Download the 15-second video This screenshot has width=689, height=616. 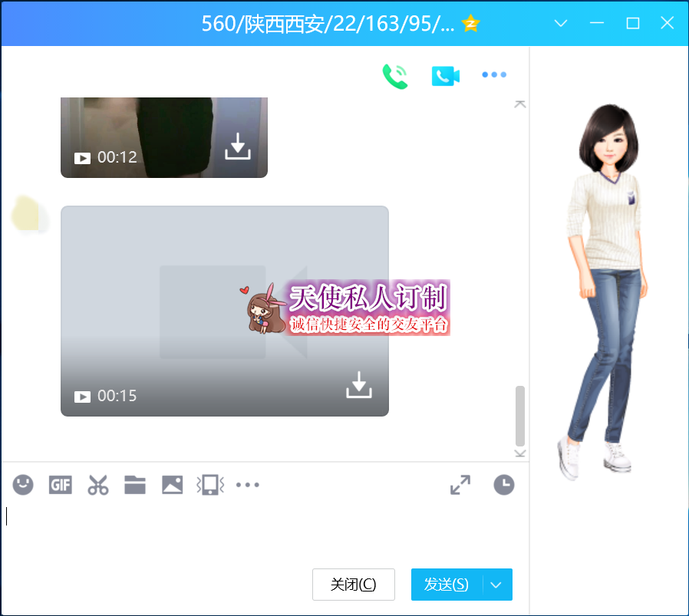pos(358,387)
